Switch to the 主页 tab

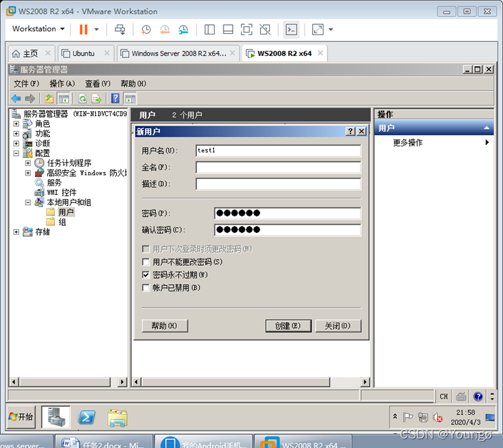(x=30, y=53)
